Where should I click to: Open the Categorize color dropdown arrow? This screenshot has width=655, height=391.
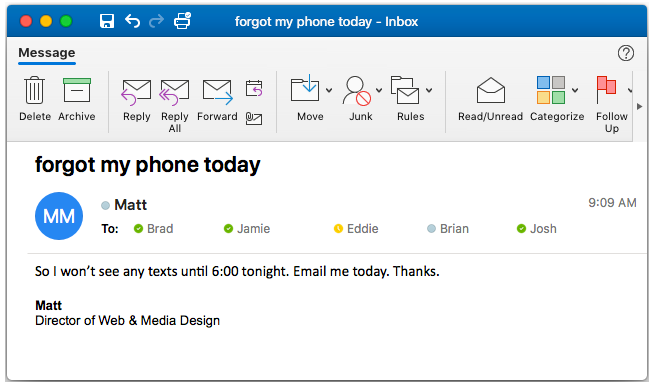tap(575, 90)
